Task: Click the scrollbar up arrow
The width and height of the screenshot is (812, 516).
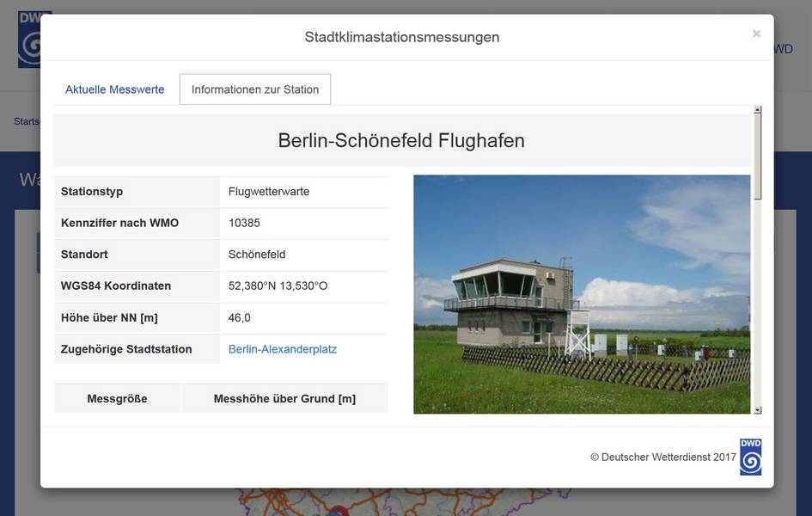Action: [x=758, y=110]
